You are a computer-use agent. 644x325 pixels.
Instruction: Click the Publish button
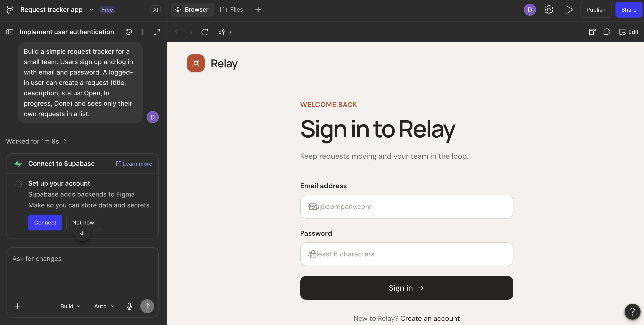click(x=595, y=10)
